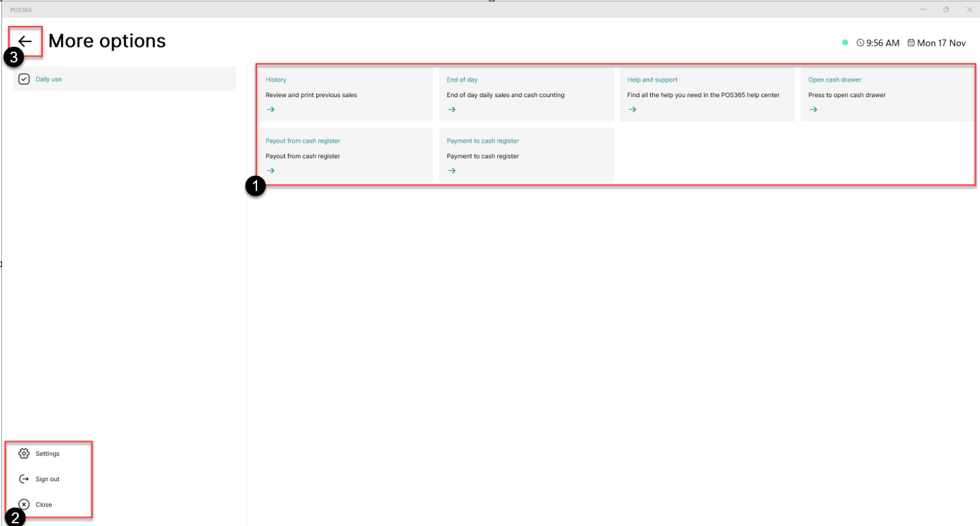Viewport: 980px width, 526px height.
Task: Click the Close circle-x icon
Action: pyautogui.click(x=24, y=504)
